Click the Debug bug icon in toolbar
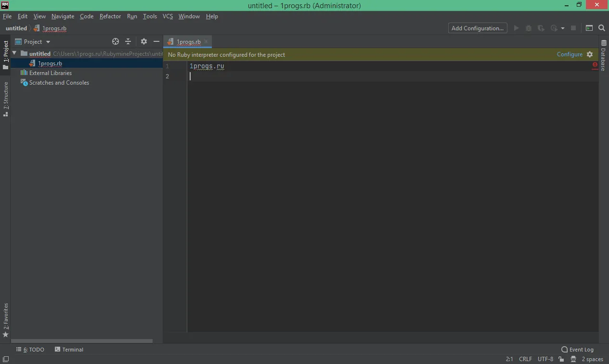This screenshot has width=609, height=364. 529,28
